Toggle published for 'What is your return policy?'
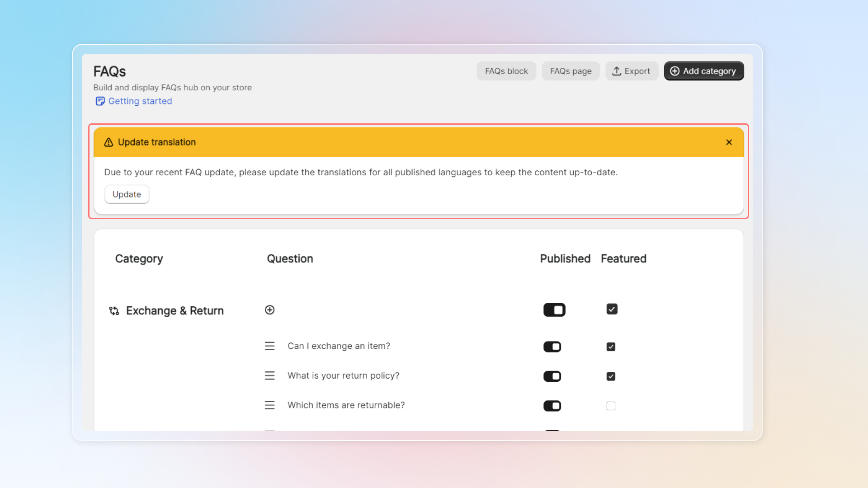 [x=552, y=376]
